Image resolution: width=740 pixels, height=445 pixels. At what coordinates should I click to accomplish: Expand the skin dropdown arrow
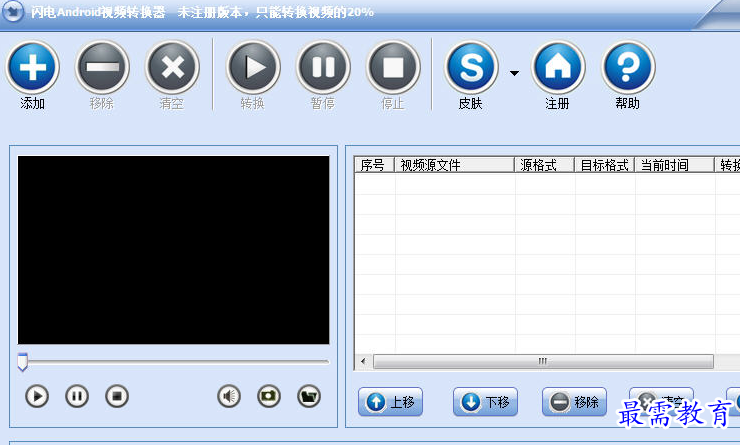click(x=514, y=73)
